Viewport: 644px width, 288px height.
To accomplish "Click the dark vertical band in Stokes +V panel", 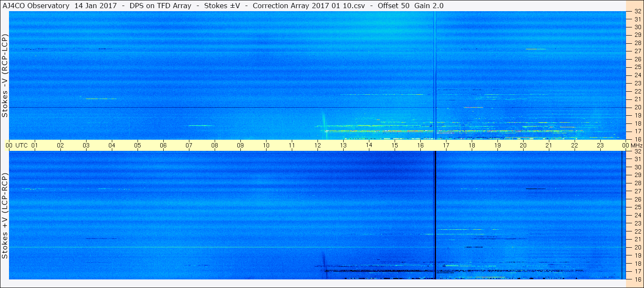I will [x=435, y=215].
